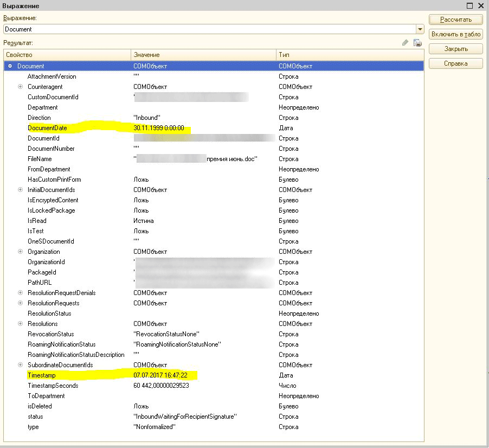Expand the Organization property node

(19, 251)
